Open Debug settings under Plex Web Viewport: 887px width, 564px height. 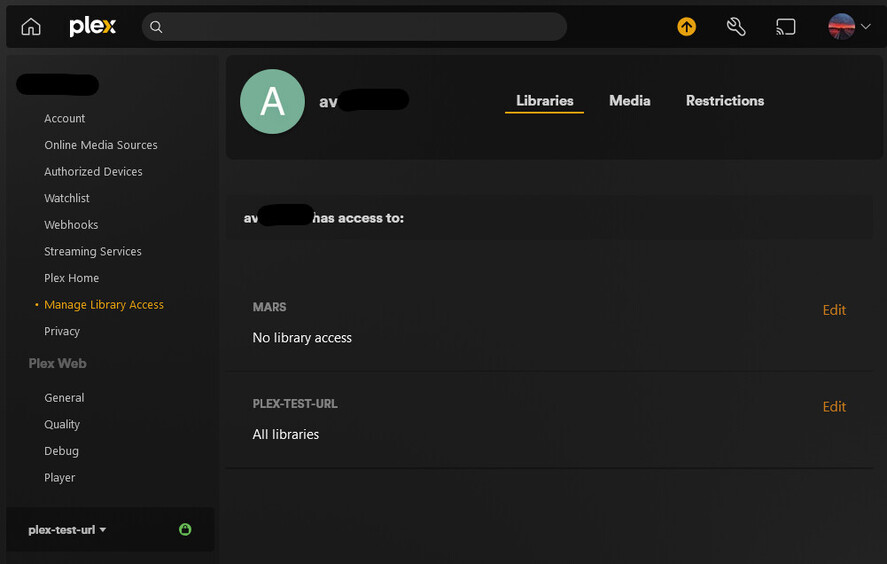pyautogui.click(x=62, y=451)
